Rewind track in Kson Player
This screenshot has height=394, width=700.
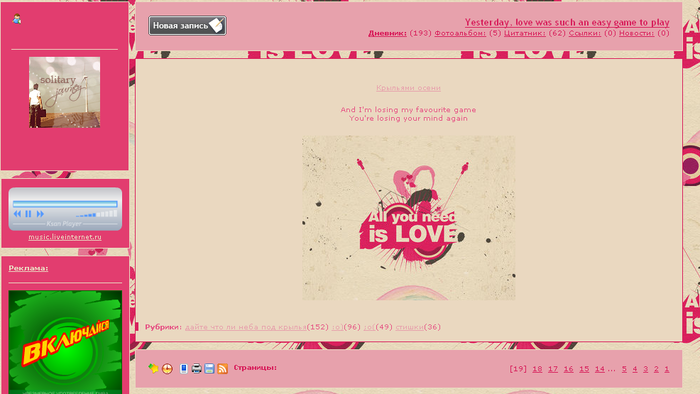click(x=17, y=214)
